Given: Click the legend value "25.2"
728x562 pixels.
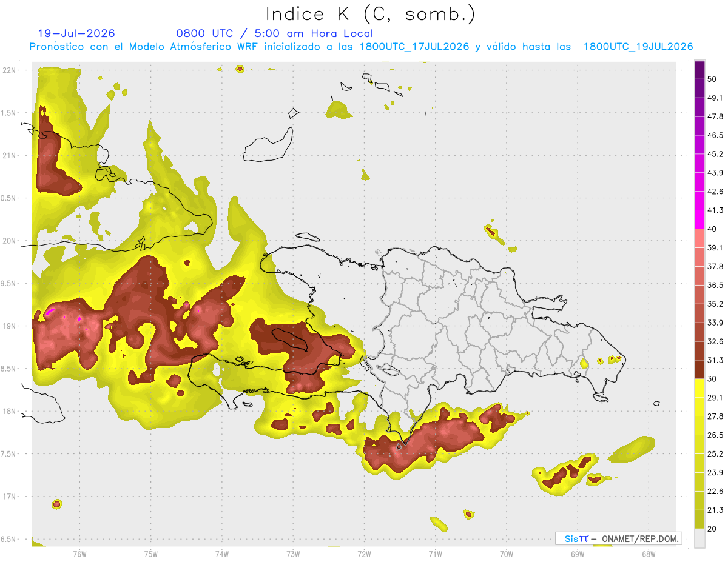Looking at the screenshot, I should pos(716,454).
